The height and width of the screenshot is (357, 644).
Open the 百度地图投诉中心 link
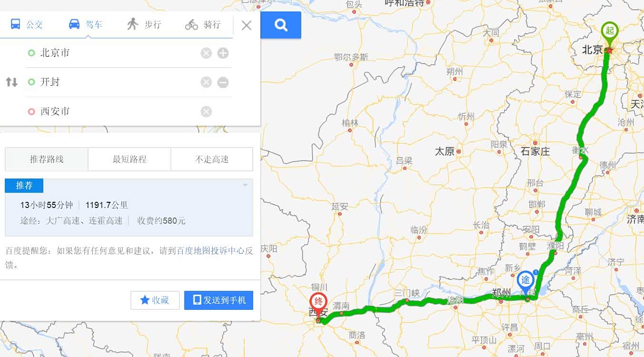(211, 250)
